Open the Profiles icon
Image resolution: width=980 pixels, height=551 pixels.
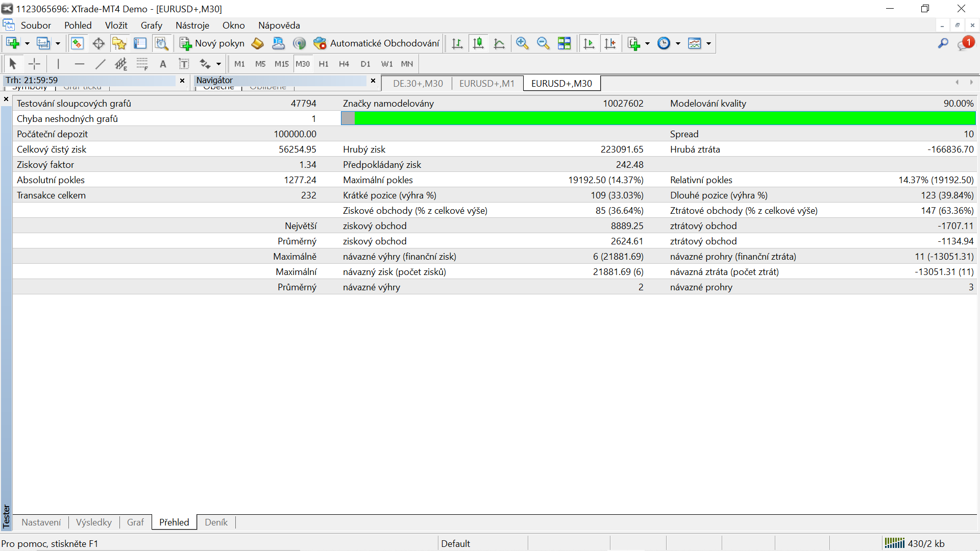[43, 43]
